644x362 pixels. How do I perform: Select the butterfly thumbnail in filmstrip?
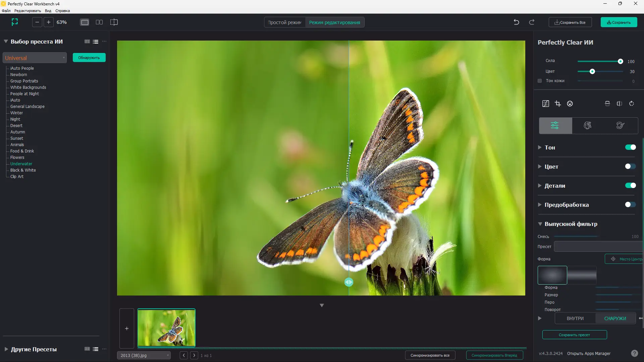(166, 327)
